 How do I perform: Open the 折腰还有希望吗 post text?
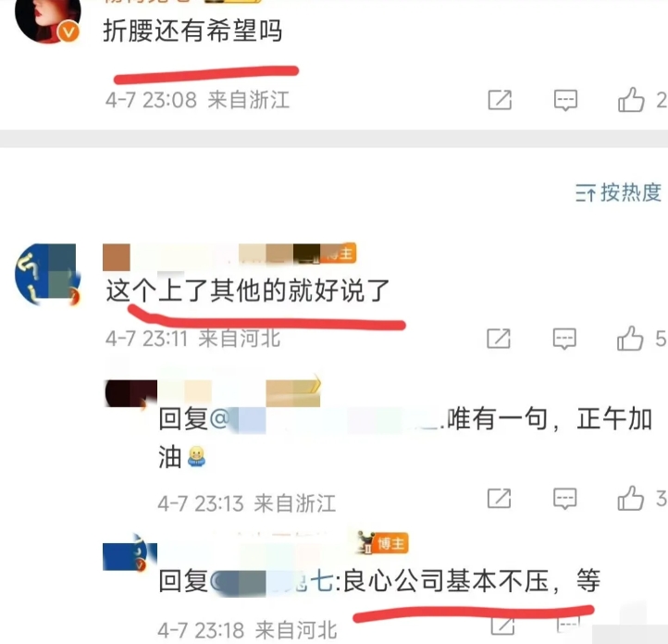tap(192, 31)
